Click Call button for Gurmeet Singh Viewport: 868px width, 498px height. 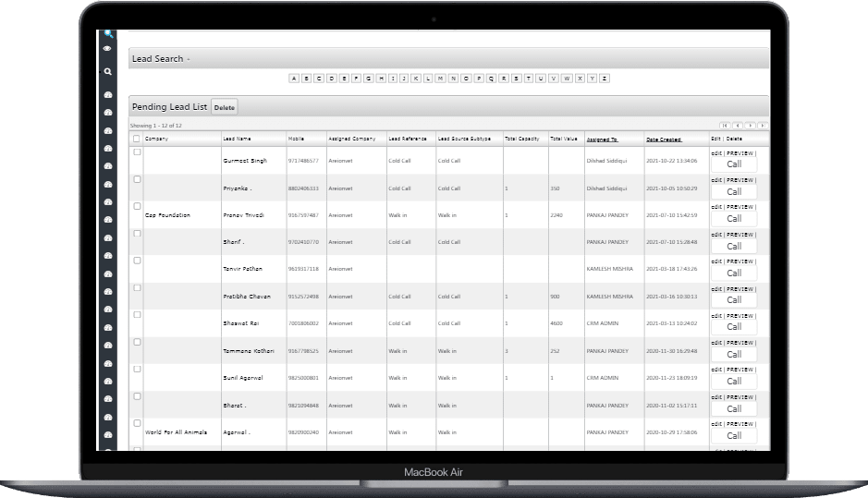(x=734, y=164)
